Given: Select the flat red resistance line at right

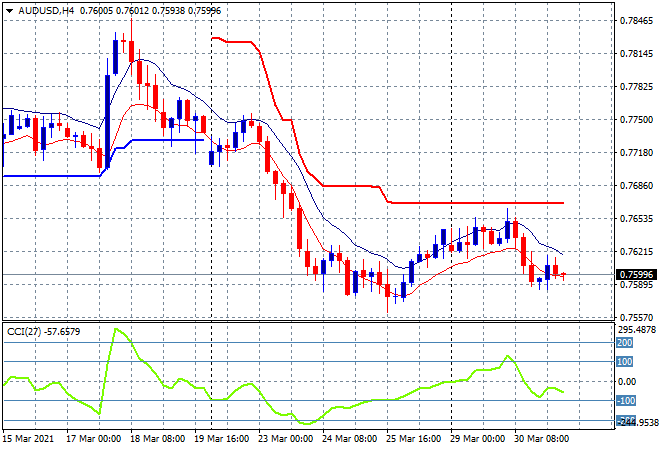Looking at the screenshot, I should 480,203.
